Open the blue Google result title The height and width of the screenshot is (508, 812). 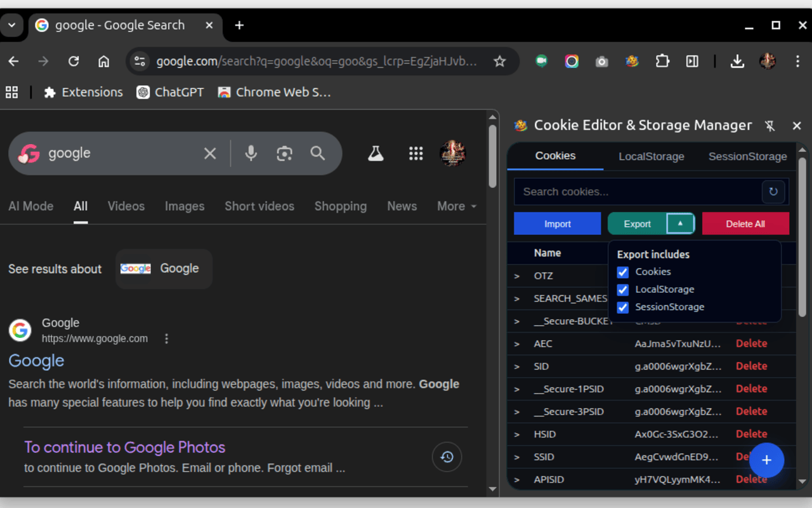36,361
